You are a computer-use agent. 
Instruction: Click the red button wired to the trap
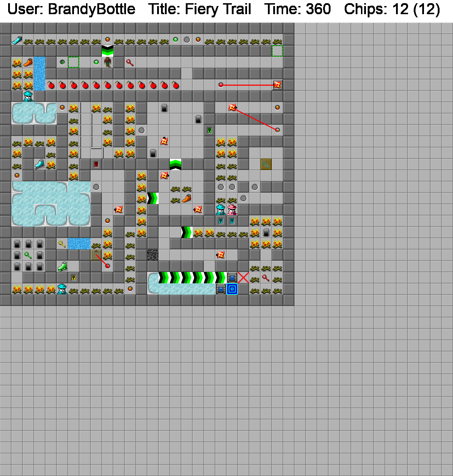pyautogui.click(x=108, y=266)
